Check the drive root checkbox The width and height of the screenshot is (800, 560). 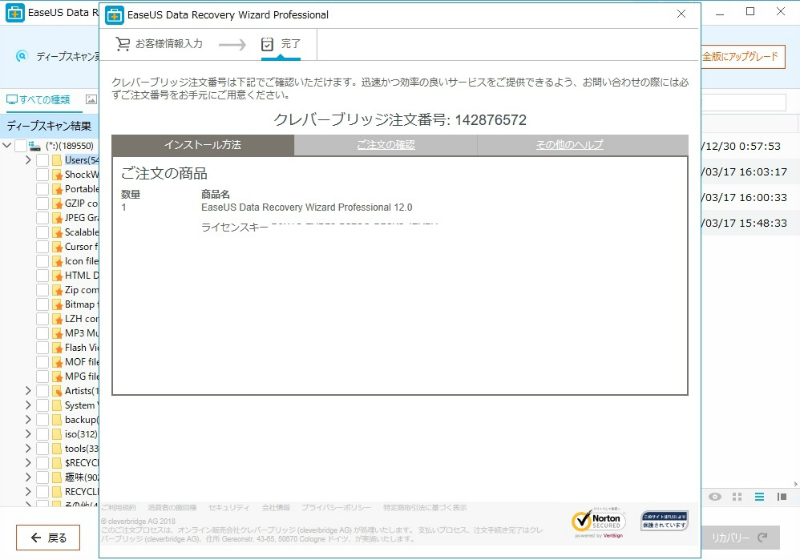(x=20, y=146)
